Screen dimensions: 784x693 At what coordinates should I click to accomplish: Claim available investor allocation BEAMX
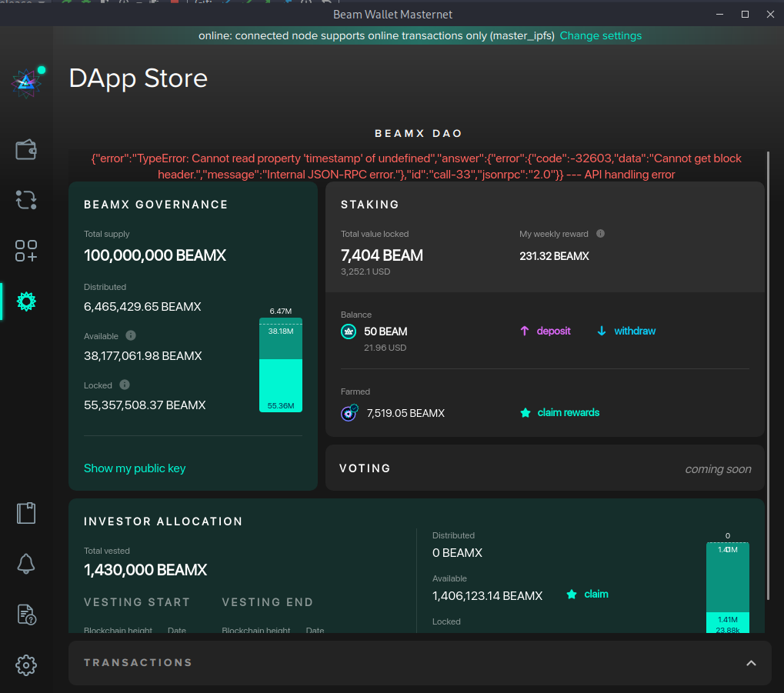coord(596,594)
